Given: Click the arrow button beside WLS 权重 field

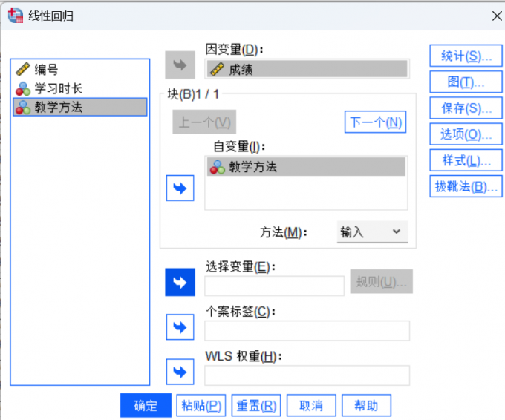Looking at the screenshot, I should pos(180,372).
